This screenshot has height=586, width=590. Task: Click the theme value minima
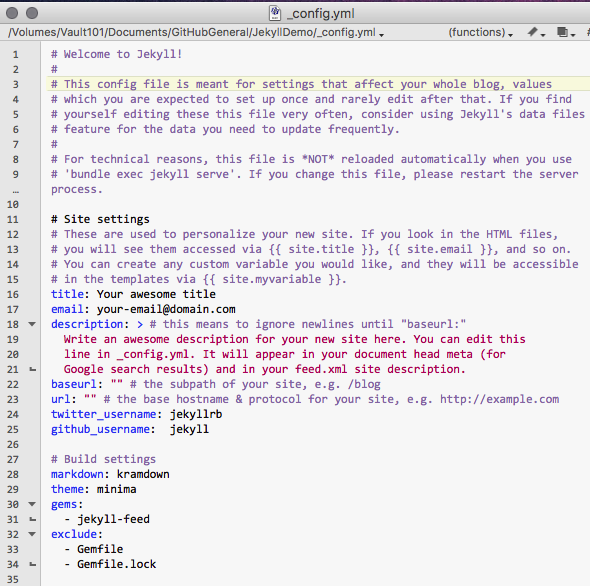(x=117, y=489)
